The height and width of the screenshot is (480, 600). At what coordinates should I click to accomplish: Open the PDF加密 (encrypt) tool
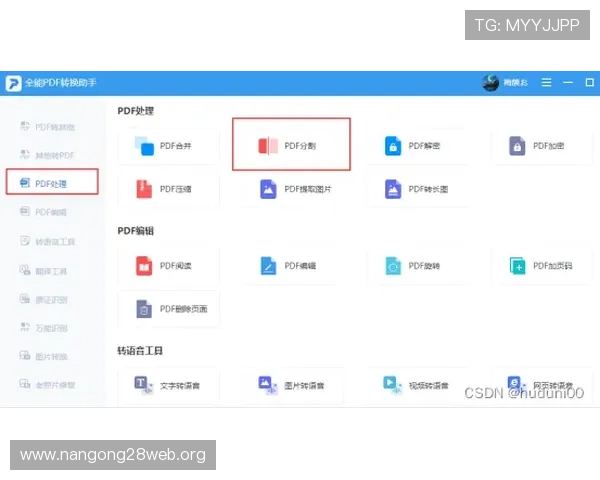542,146
